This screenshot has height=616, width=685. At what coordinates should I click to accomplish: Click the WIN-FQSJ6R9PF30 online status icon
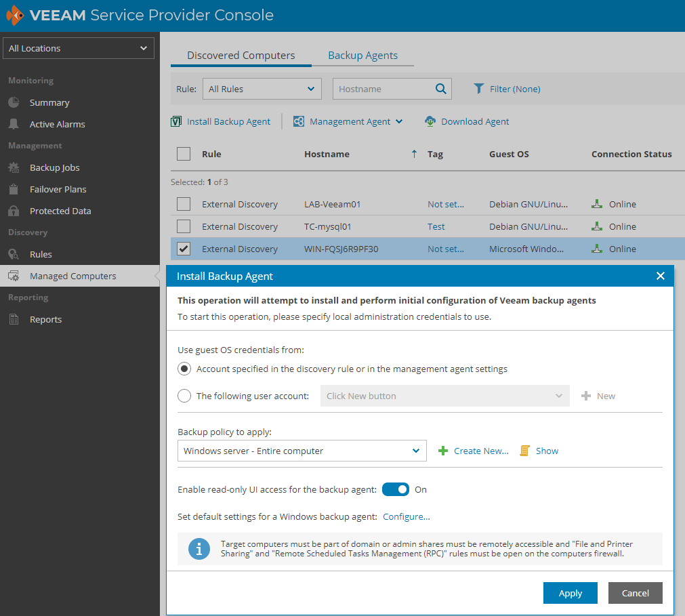597,249
